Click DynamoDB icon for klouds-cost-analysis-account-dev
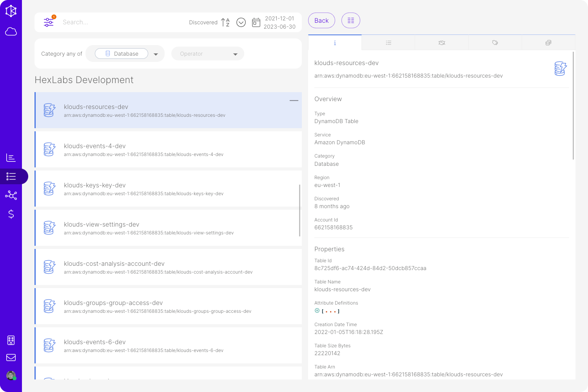 (x=49, y=267)
